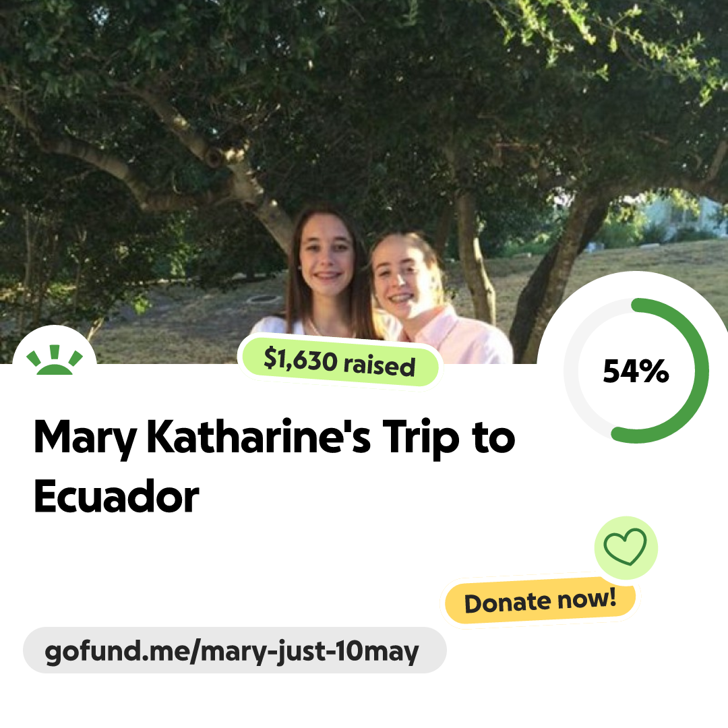Click the sunlit leaves at top right
This screenshot has height=728, width=728.
650,42
